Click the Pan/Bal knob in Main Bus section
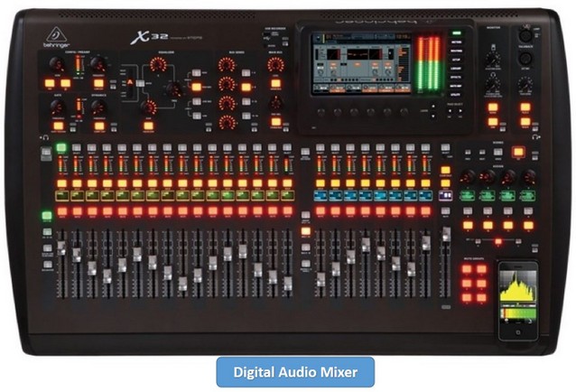 click(276, 103)
